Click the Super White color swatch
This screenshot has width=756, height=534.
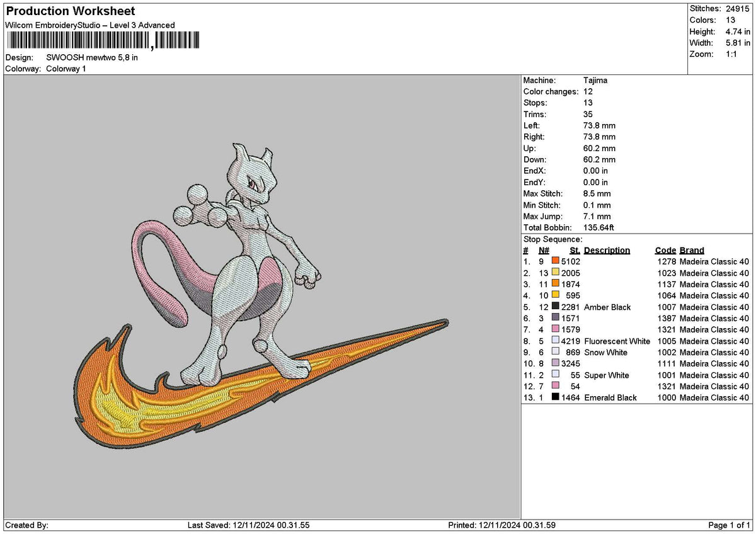[x=556, y=375]
